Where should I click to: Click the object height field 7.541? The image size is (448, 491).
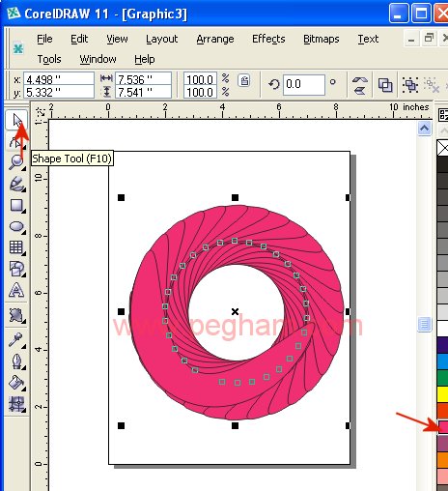(x=143, y=92)
